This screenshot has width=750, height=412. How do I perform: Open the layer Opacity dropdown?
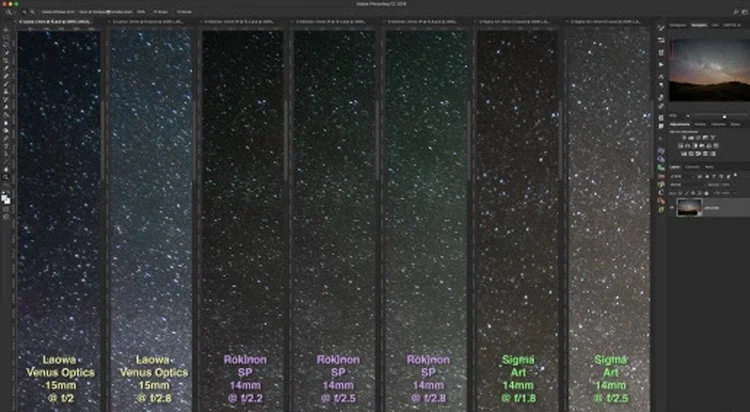tap(732, 185)
